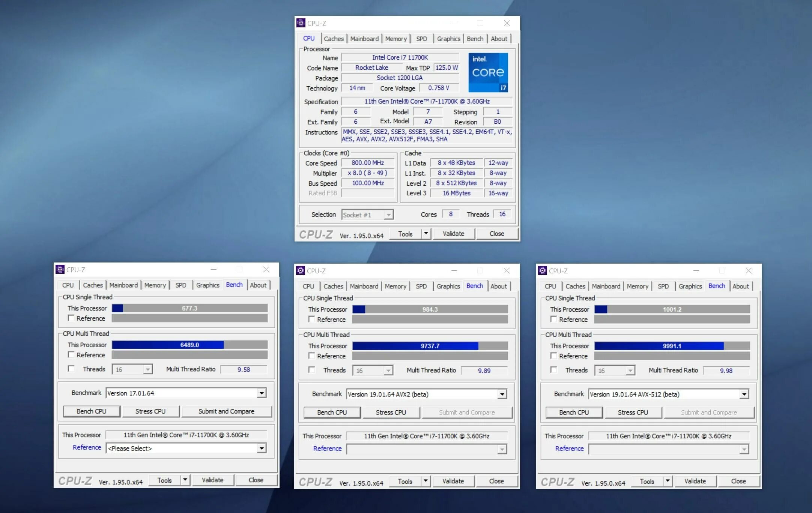812x513 pixels.
Task: Open Memory tab in top CPU-Z window
Action: point(396,39)
